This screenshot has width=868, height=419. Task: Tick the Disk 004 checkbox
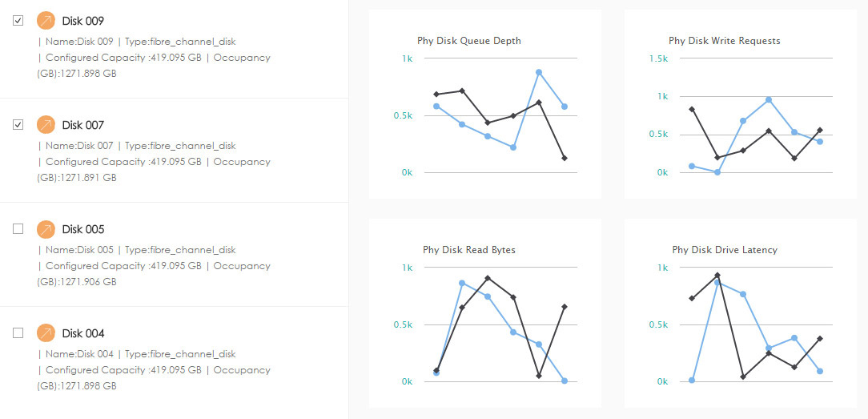click(18, 333)
